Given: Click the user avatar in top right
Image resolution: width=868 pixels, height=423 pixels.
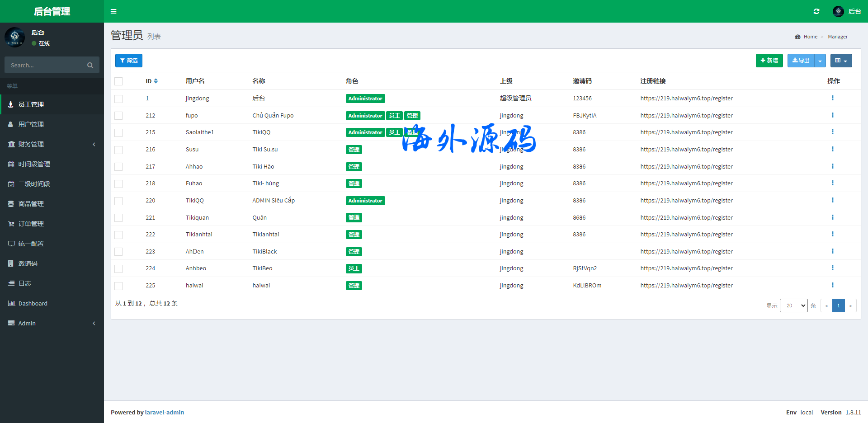Looking at the screenshot, I should pyautogui.click(x=838, y=11).
